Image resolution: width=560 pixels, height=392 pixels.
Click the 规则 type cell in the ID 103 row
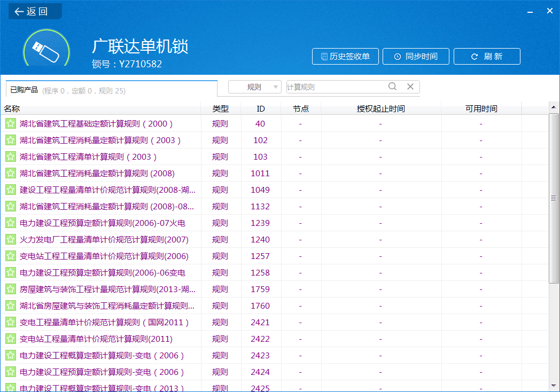point(220,156)
